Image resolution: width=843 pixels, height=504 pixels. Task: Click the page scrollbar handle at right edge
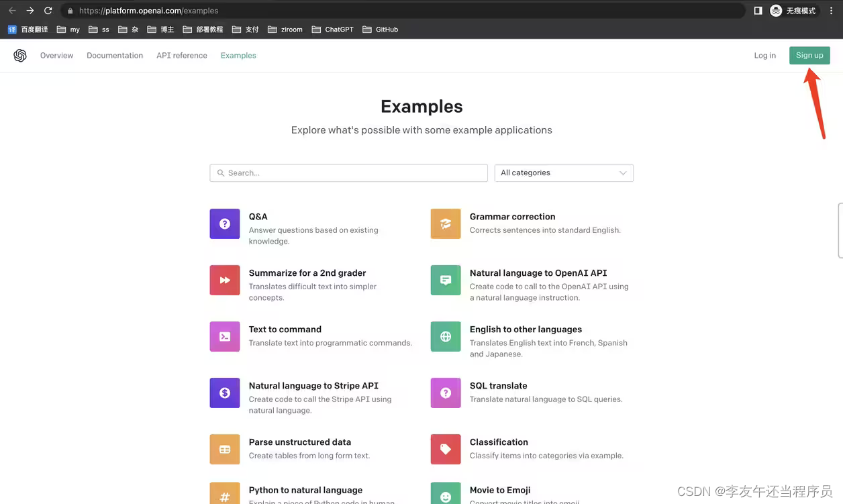(840, 231)
